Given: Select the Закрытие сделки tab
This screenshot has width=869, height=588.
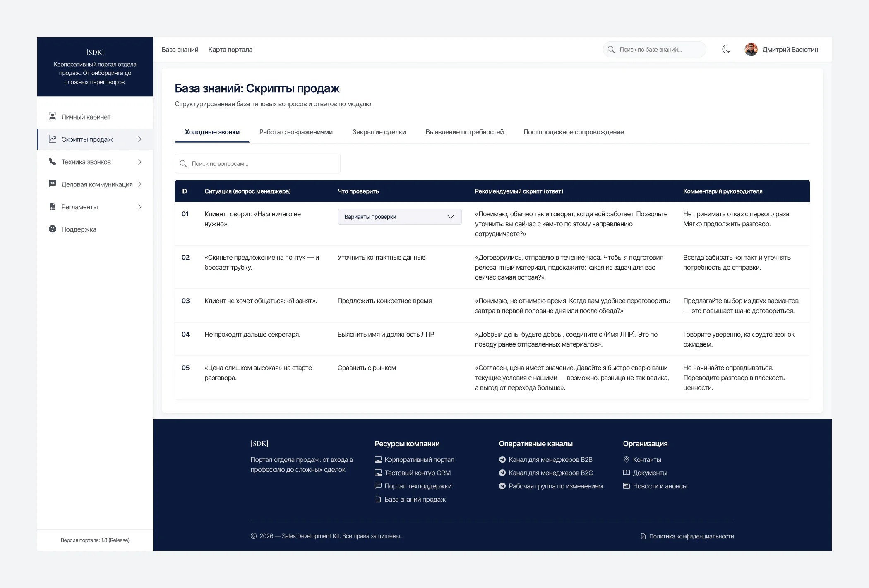Looking at the screenshot, I should [379, 132].
